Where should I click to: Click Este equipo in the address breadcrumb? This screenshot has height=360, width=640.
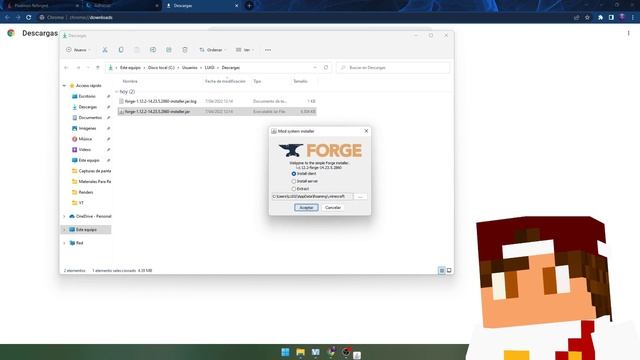click(130, 68)
